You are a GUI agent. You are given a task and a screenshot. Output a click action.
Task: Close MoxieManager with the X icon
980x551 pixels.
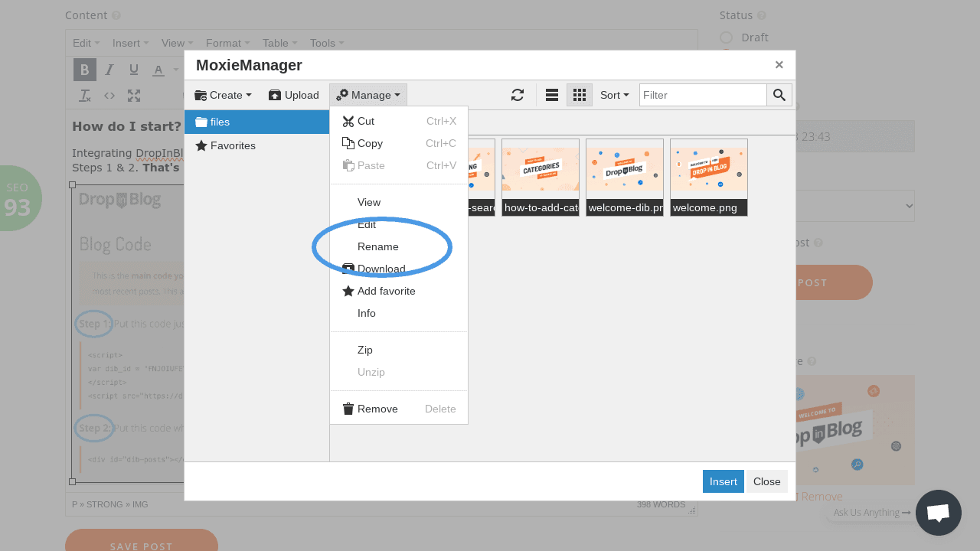pos(779,65)
